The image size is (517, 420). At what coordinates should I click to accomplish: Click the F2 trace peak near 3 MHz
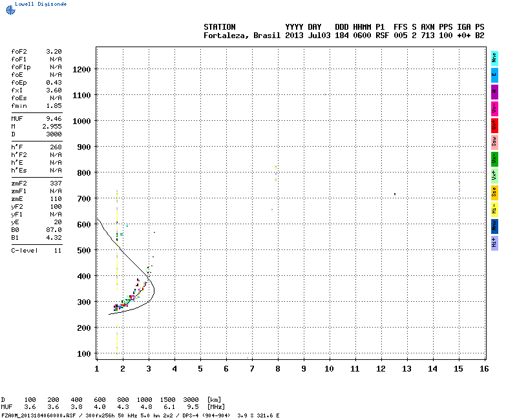click(x=154, y=290)
